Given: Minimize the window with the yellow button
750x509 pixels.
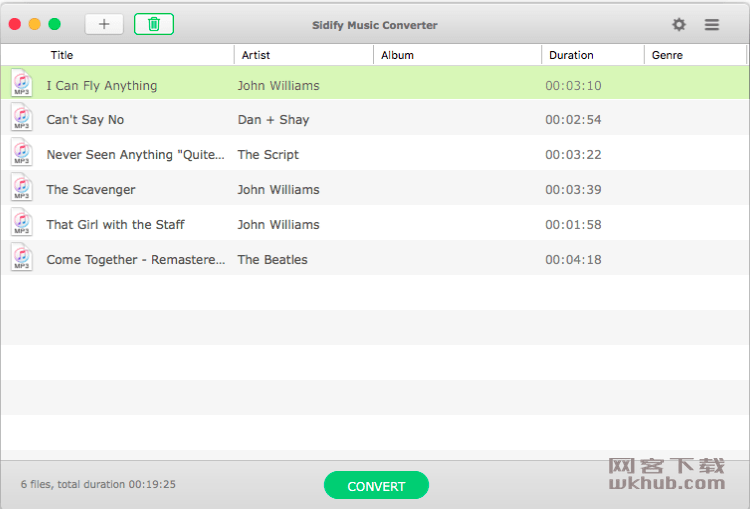Looking at the screenshot, I should pos(34,24).
